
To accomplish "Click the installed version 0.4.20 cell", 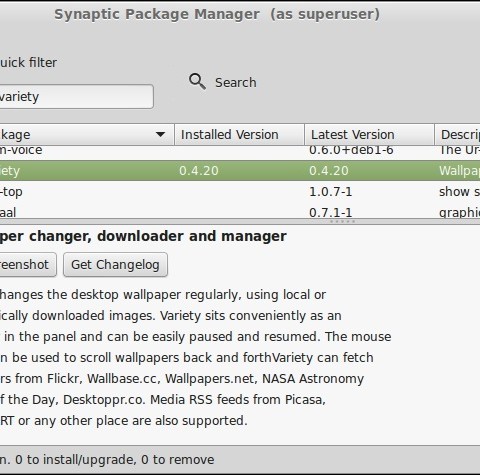I will tap(199, 171).
